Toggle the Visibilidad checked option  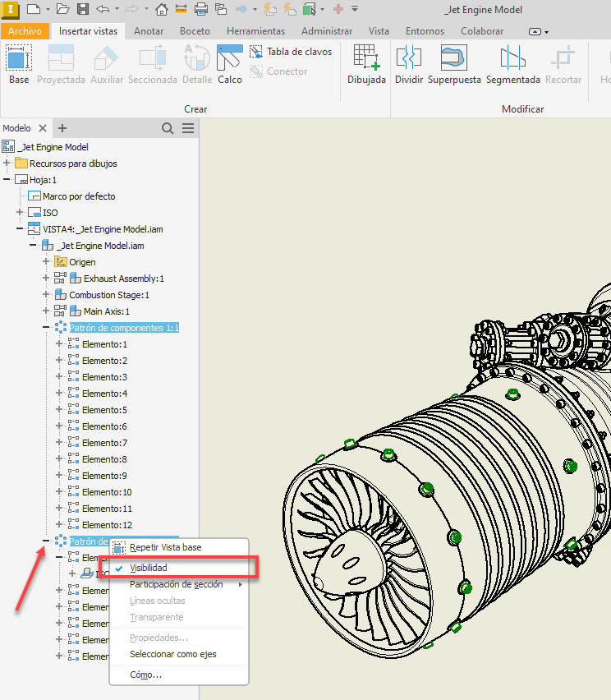click(x=149, y=568)
